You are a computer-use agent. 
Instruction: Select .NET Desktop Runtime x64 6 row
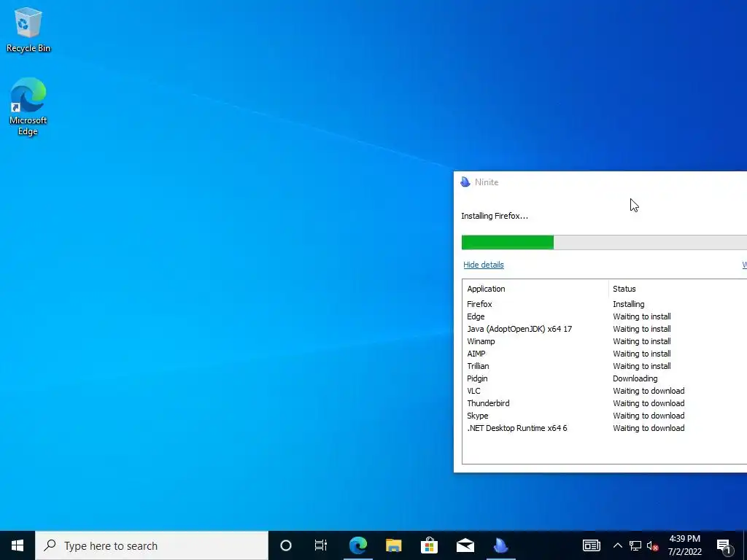(604, 427)
